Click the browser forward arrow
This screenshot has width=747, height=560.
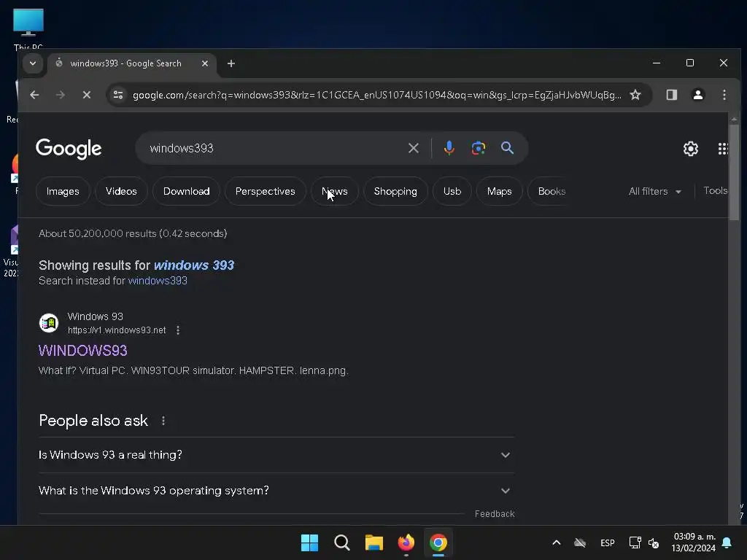[x=61, y=95]
